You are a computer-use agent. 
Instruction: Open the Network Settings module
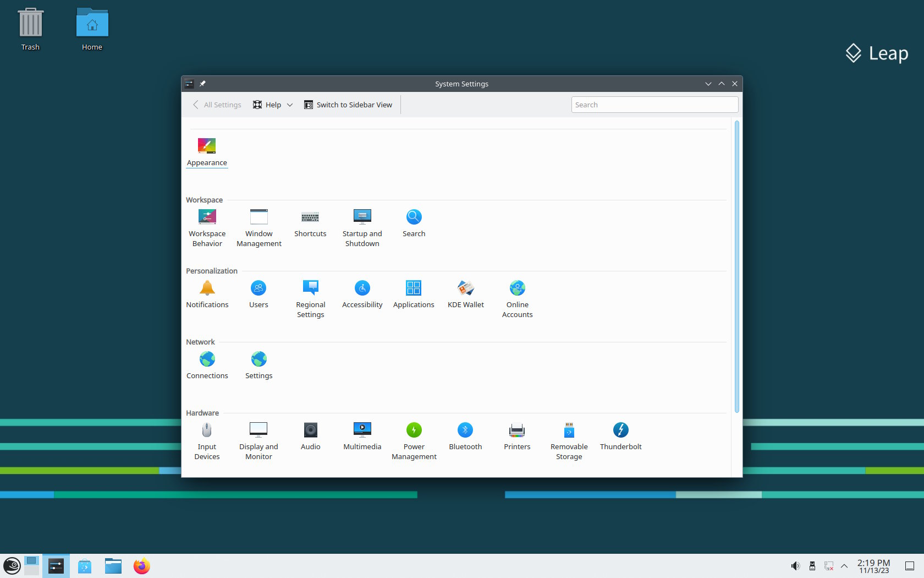click(x=258, y=366)
